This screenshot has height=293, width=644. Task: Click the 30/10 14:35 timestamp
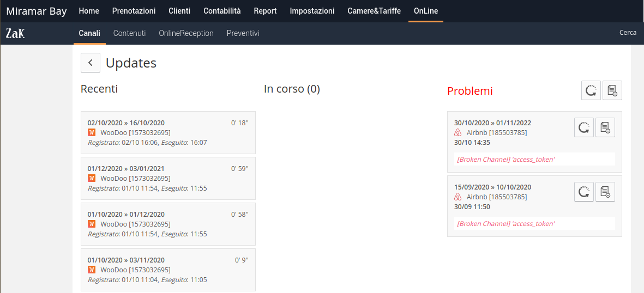point(472,142)
